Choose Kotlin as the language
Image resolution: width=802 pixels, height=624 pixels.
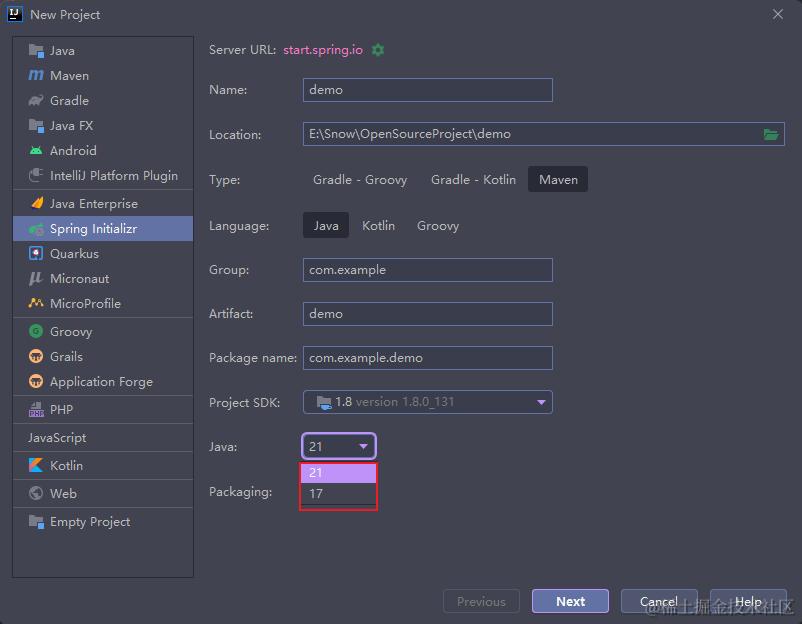pyautogui.click(x=378, y=226)
